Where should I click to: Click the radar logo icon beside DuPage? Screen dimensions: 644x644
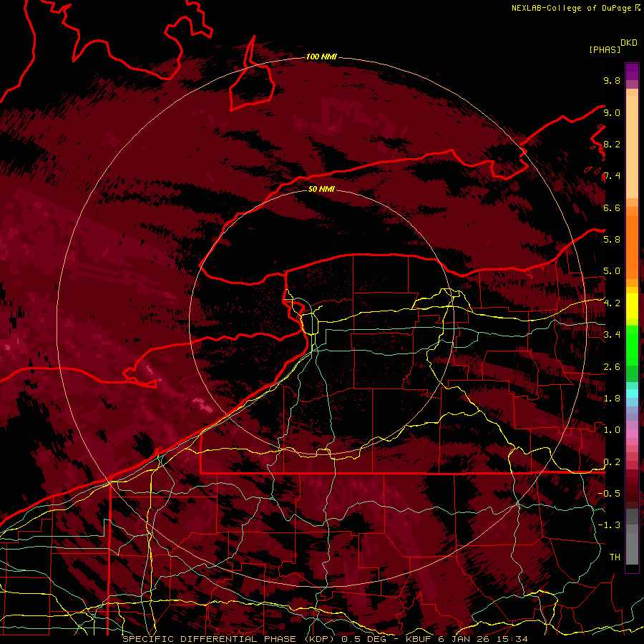point(638,7)
